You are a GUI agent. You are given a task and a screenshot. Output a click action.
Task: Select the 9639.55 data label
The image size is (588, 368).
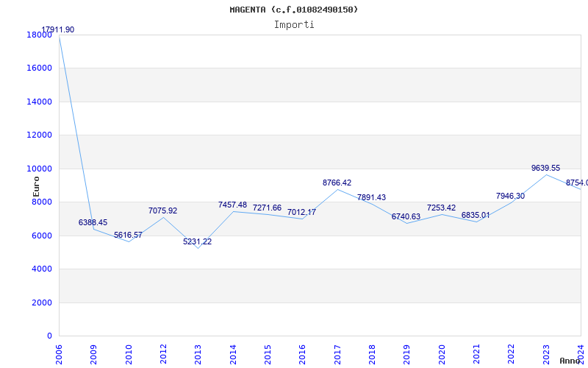coord(545,168)
